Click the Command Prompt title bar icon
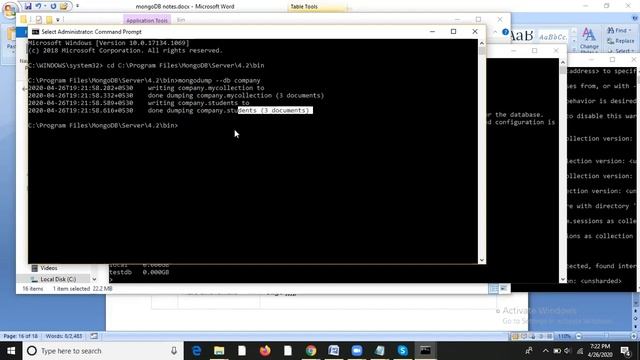The width and height of the screenshot is (640, 360). (x=36, y=32)
